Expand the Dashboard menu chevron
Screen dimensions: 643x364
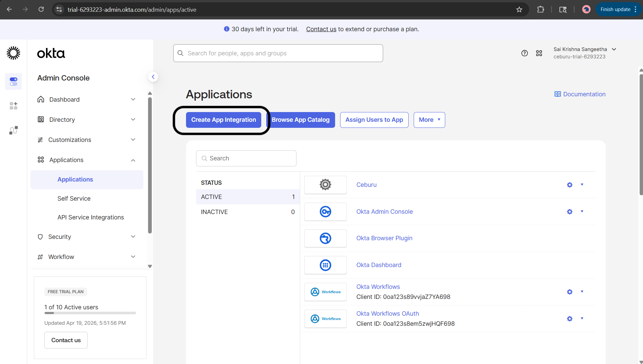tap(133, 99)
